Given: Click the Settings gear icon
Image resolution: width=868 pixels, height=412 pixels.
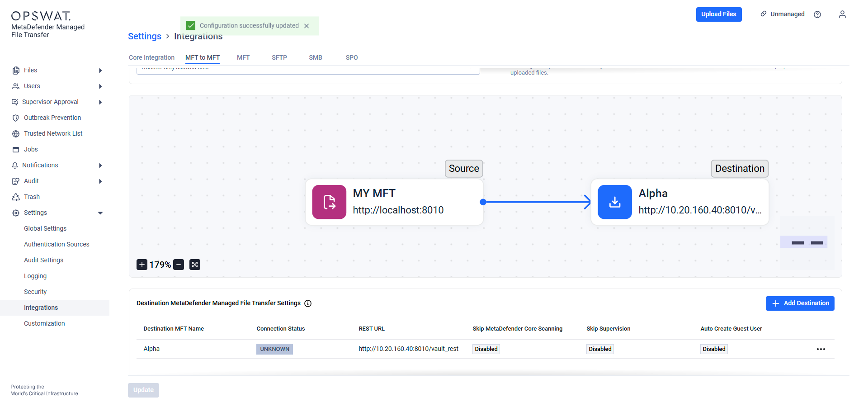Looking at the screenshot, I should pyautogui.click(x=16, y=213).
